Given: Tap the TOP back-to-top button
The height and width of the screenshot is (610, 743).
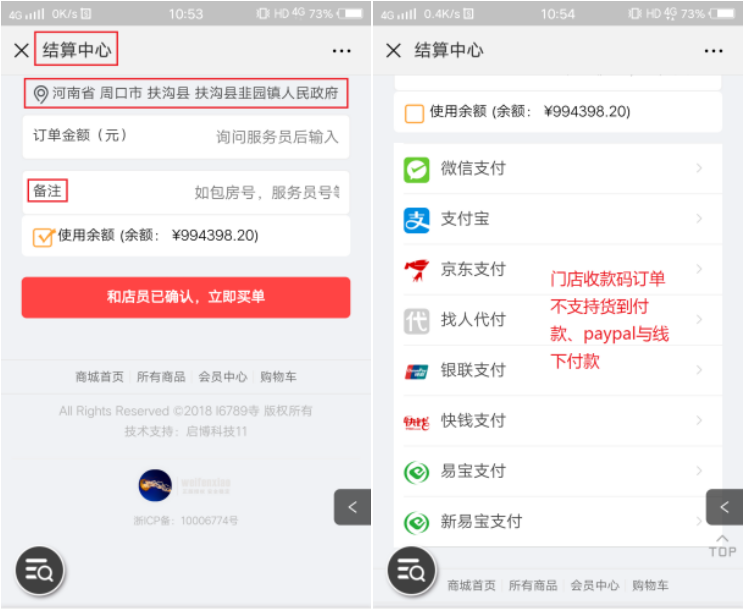Looking at the screenshot, I should tap(722, 545).
